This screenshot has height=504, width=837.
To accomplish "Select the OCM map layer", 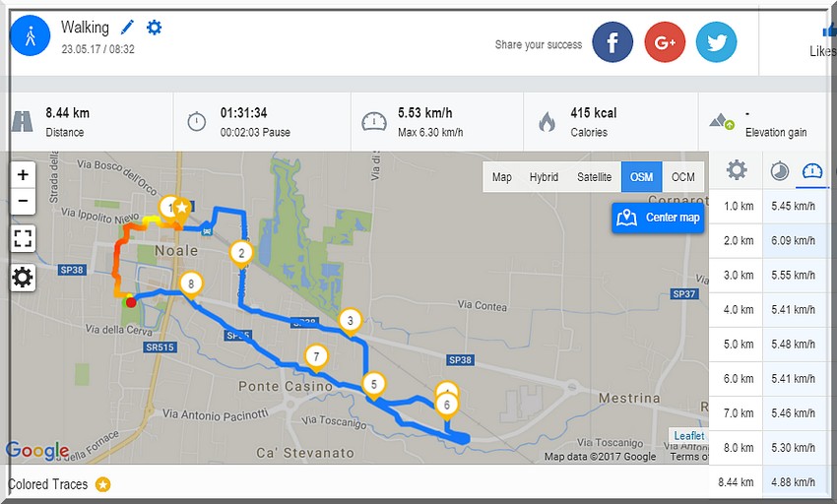I will [x=682, y=177].
